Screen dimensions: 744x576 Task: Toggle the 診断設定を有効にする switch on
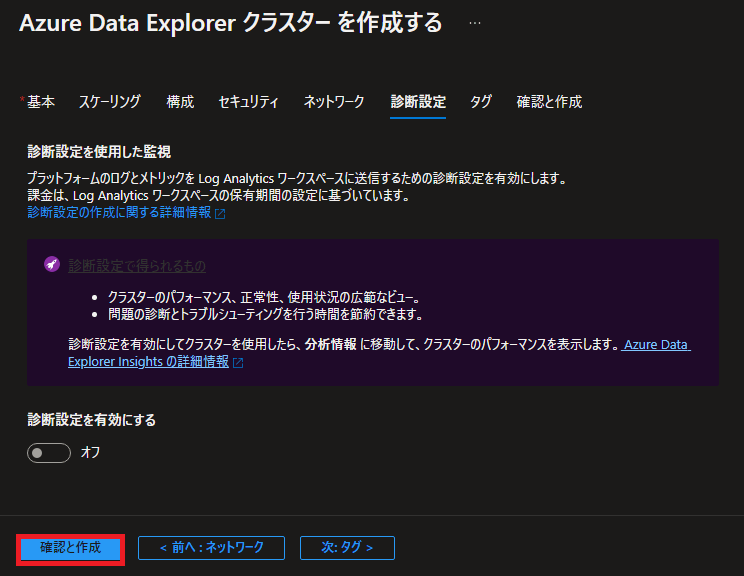[49, 453]
